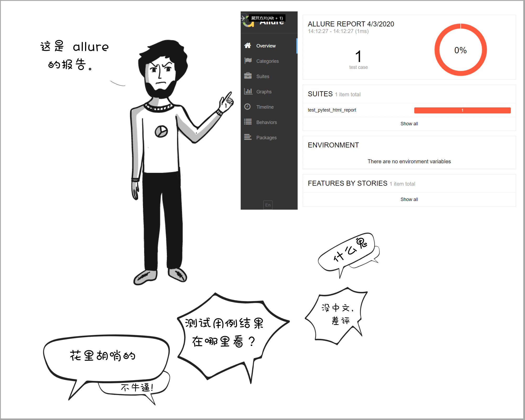525x420 pixels.
Task: Expand the sidebar using the arrow
Action: click(x=243, y=18)
